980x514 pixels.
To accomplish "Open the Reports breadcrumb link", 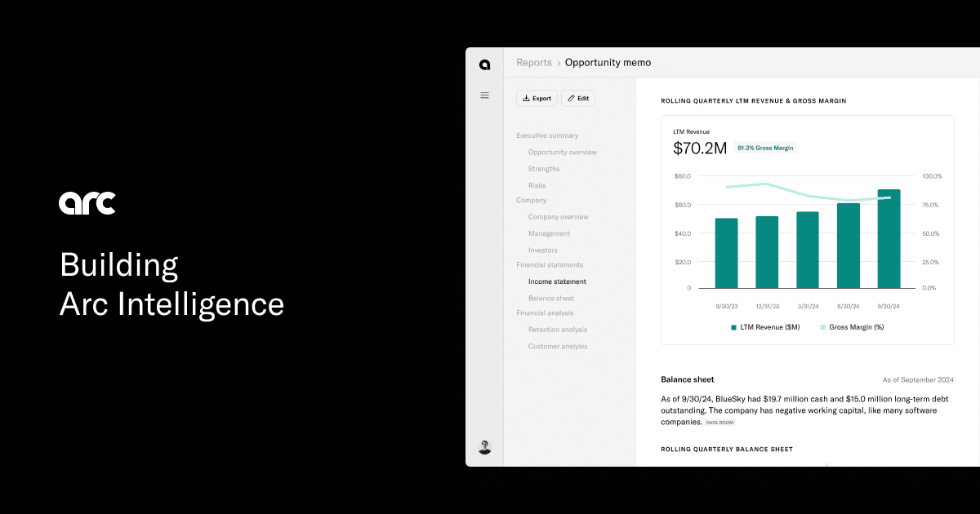I will (534, 62).
